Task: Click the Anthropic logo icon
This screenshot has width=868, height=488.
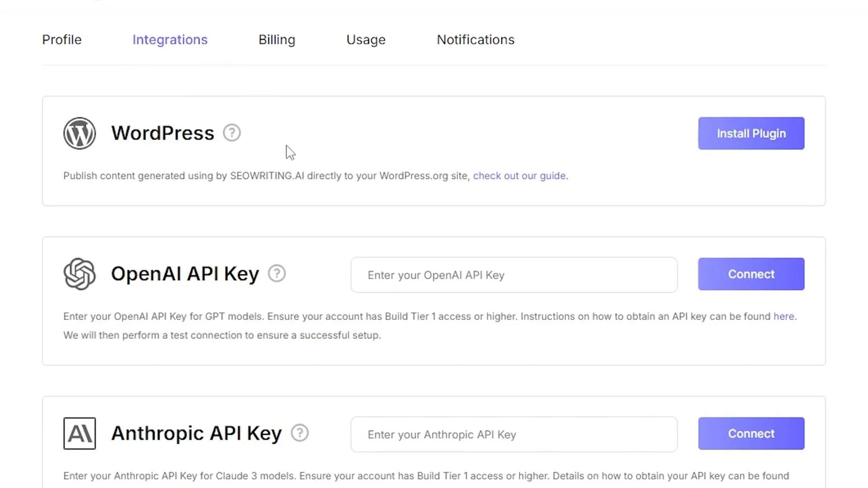Action: pos(79,433)
